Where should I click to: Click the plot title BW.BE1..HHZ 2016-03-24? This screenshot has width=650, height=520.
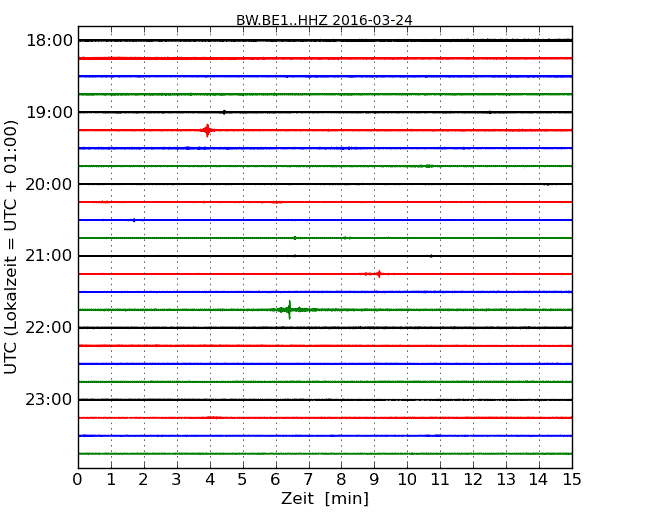pyautogui.click(x=324, y=20)
